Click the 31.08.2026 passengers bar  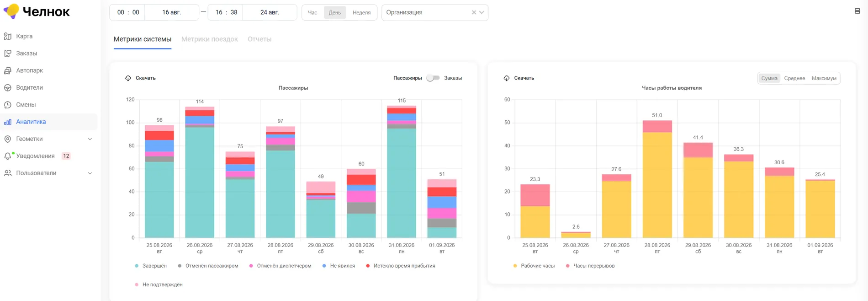pyautogui.click(x=402, y=172)
